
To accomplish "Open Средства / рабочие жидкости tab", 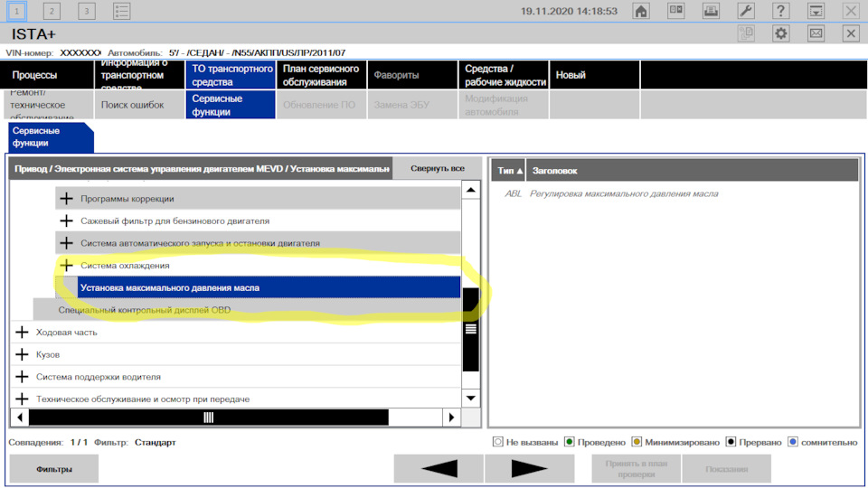I will point(504,75).
